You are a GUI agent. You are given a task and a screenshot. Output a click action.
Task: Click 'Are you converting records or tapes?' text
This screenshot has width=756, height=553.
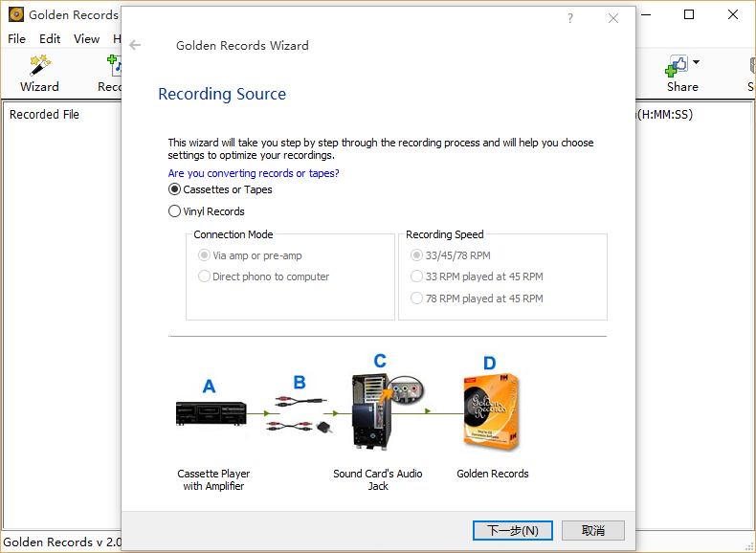[x=254, y=173]
